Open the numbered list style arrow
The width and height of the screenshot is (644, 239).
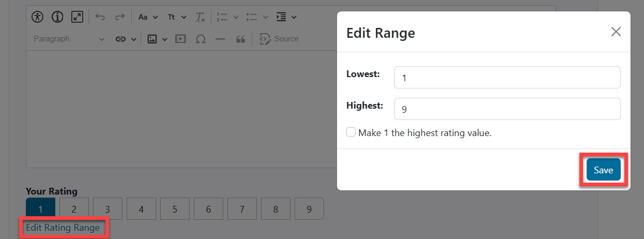click(x=236, y=17)
